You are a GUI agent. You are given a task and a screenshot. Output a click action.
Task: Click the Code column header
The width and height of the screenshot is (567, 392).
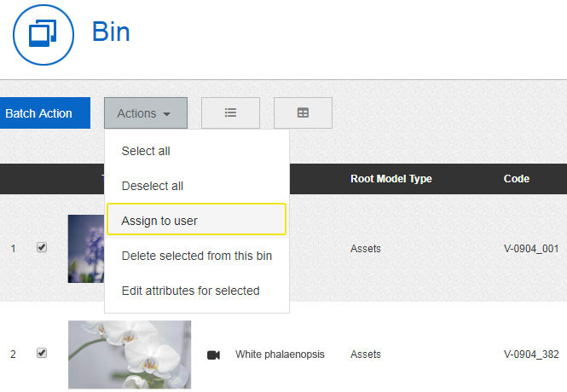pyautogui.click(x=517, y=179)
